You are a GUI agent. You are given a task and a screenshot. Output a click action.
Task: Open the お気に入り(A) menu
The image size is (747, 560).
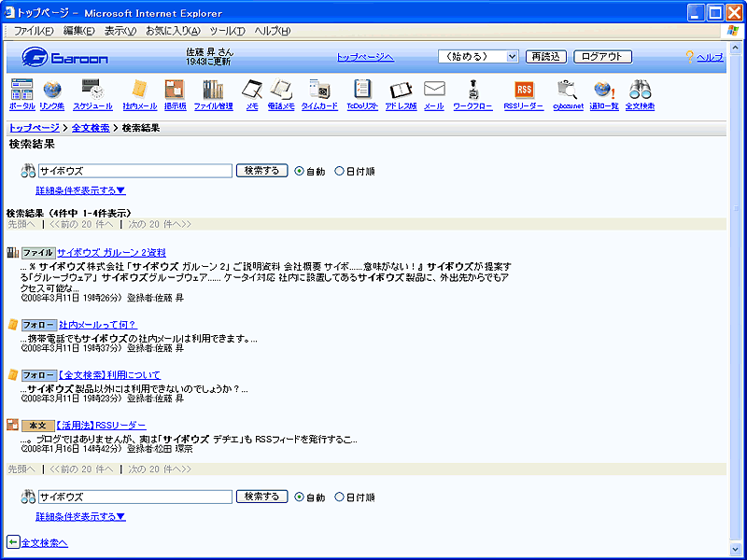(173, 31)
